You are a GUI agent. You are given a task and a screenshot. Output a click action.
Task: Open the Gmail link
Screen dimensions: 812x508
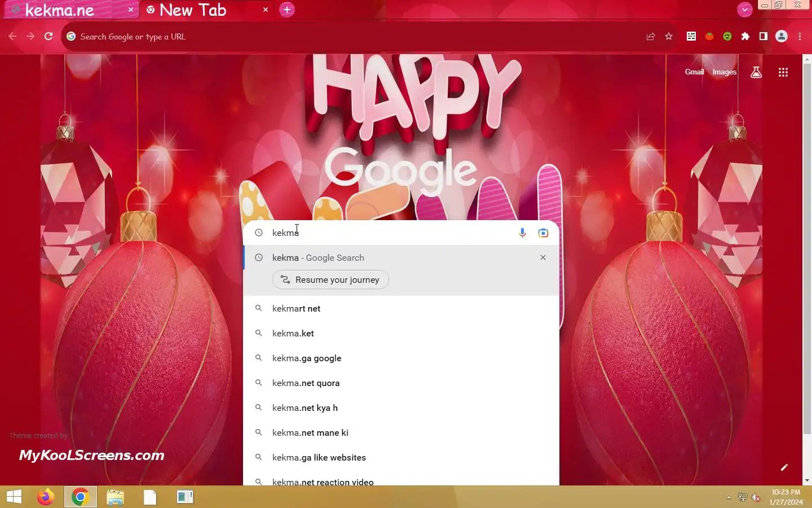pos(694,72)
